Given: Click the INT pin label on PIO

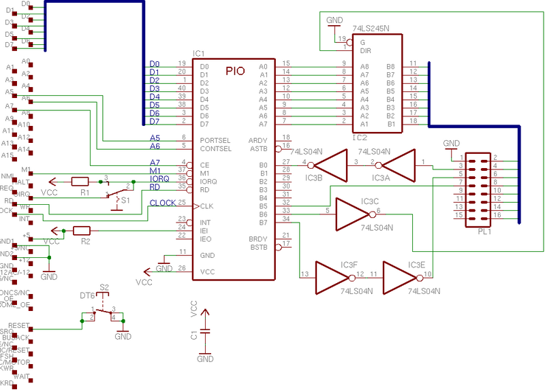Looking at the screenshot, I should [205, 223].
